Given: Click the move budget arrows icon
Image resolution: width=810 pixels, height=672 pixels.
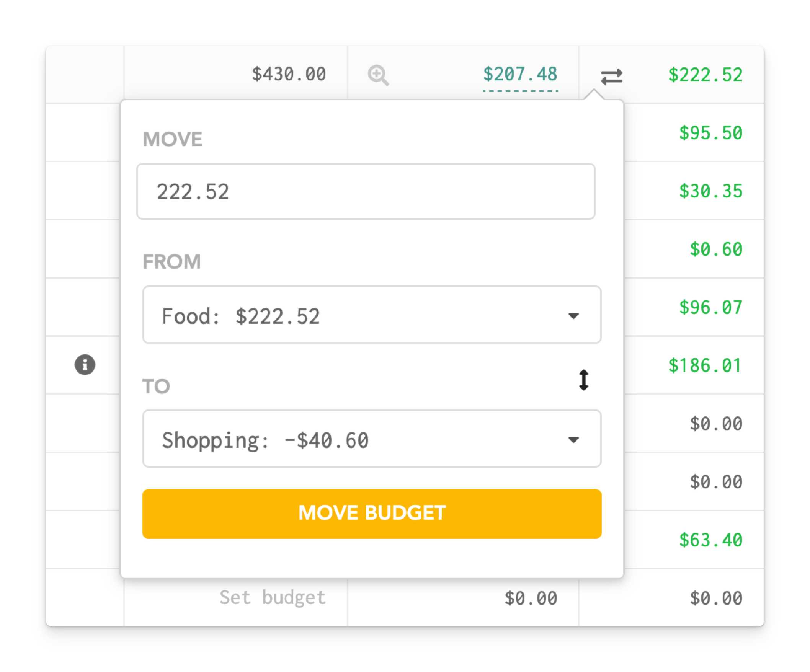Looking at the screenshot, I should coord(611,76).
